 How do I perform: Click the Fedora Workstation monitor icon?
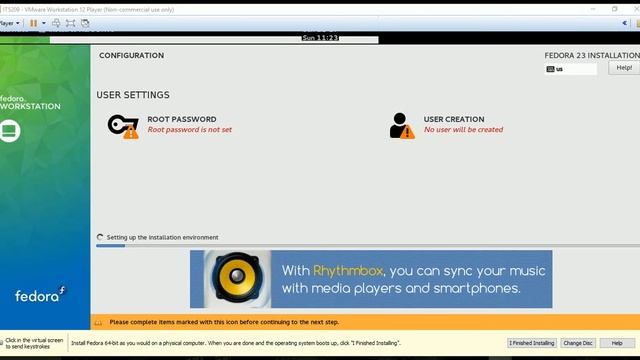[x=9, y=131]
